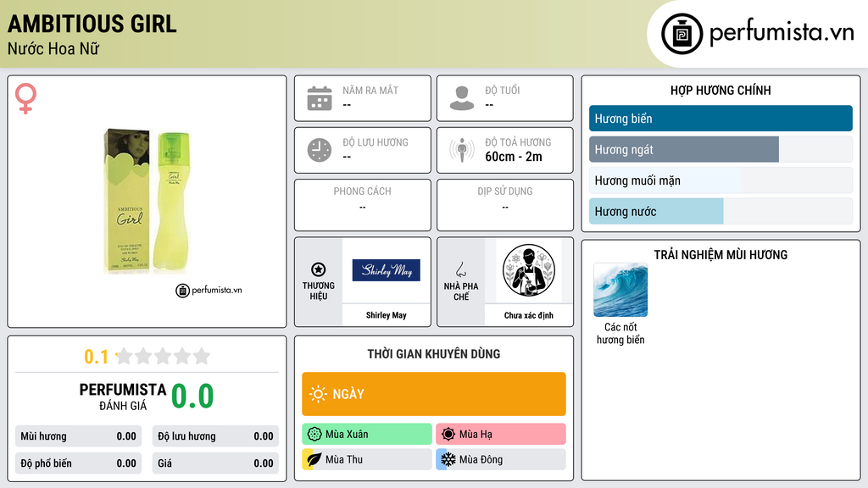Select the Mùa Xuân season bar
The height and width of the screenshot is (488, 868).
pyautogui.click(x=367, y=435)
